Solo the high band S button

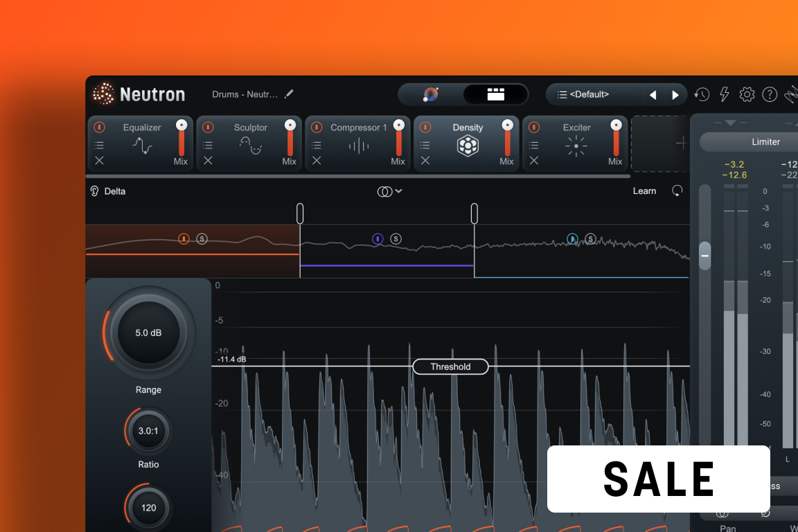[590, 239]
